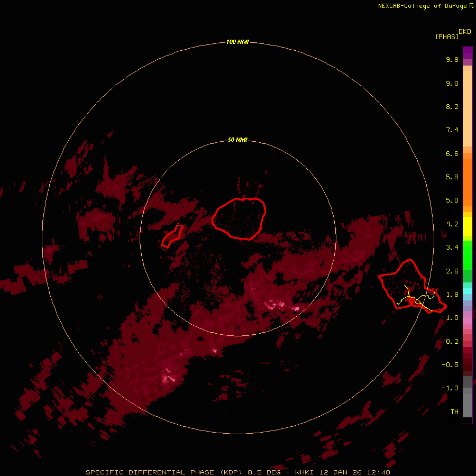Click the 1.8 value on the scale
Viewport: 476px width, 476px height.
click(452, 295)
